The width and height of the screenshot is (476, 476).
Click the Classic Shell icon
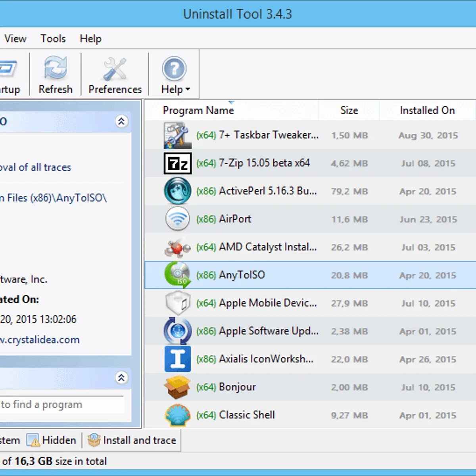(x=177, y=415)
